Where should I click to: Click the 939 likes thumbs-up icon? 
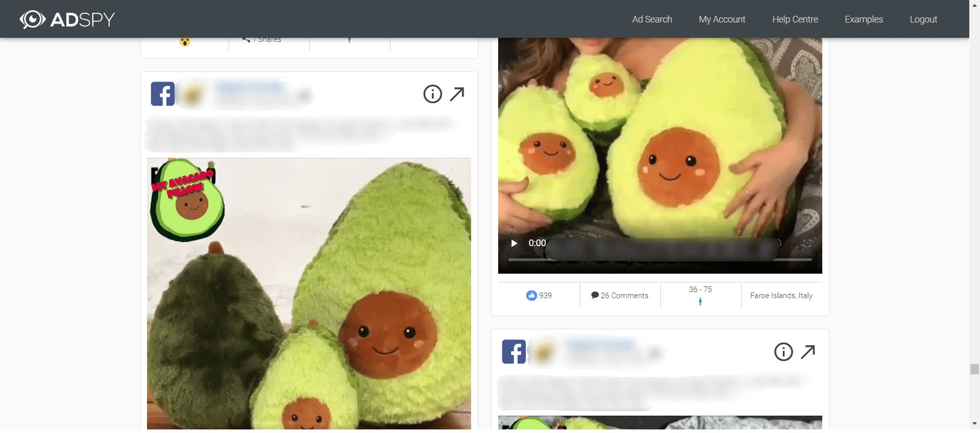pos(531,296)
